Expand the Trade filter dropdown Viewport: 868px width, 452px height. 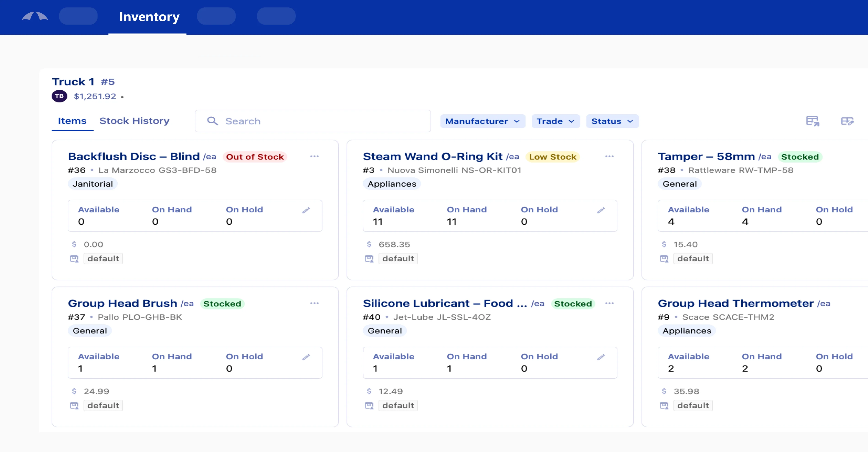pos(556,121)
